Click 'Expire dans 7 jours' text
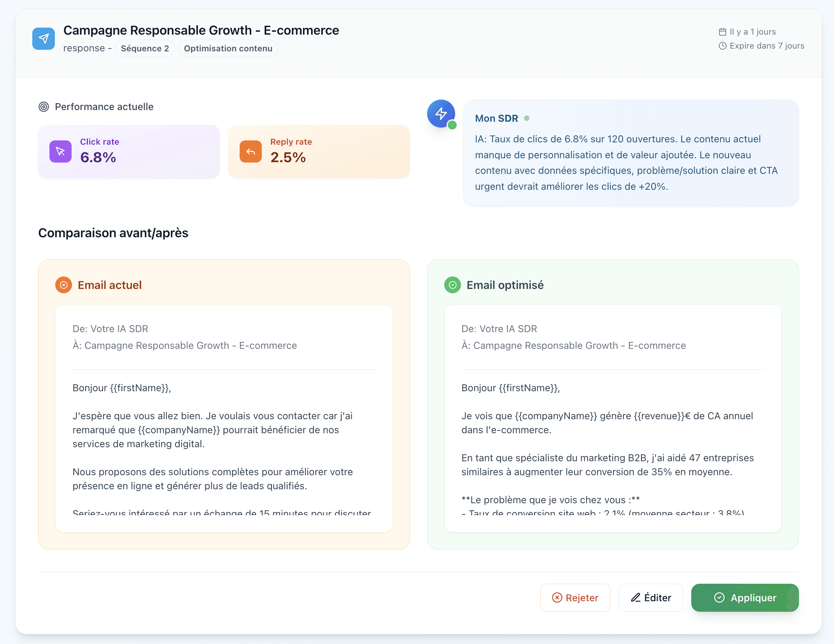Image resolution: width=834 pixels, height=644 pixels. tap(767, 46)
